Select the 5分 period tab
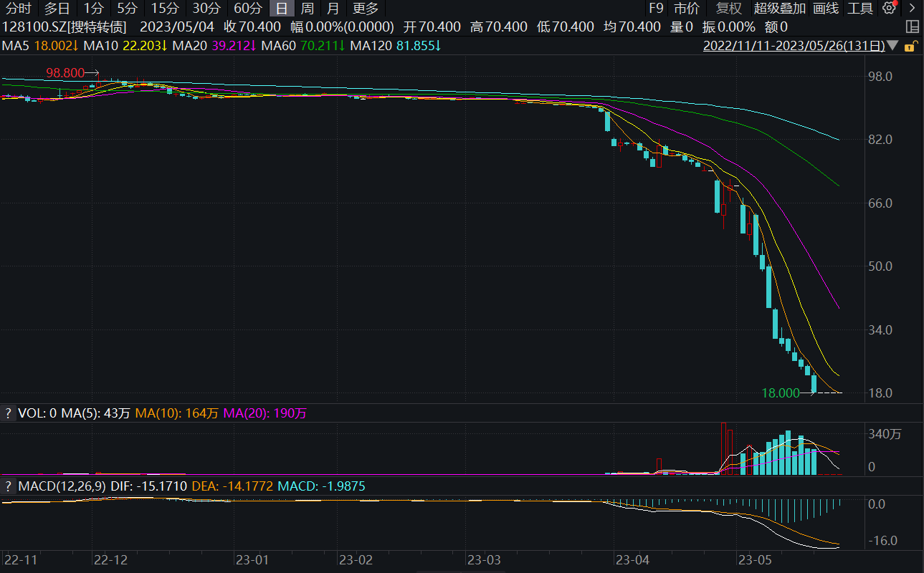924x573 pixels. point(128,9)
